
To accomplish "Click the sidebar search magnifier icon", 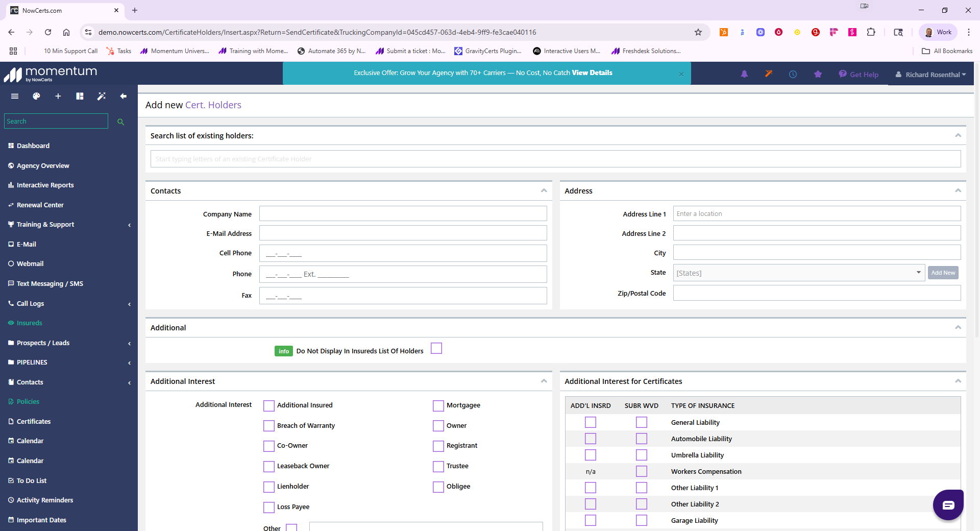I will click(x=121, y=122).
